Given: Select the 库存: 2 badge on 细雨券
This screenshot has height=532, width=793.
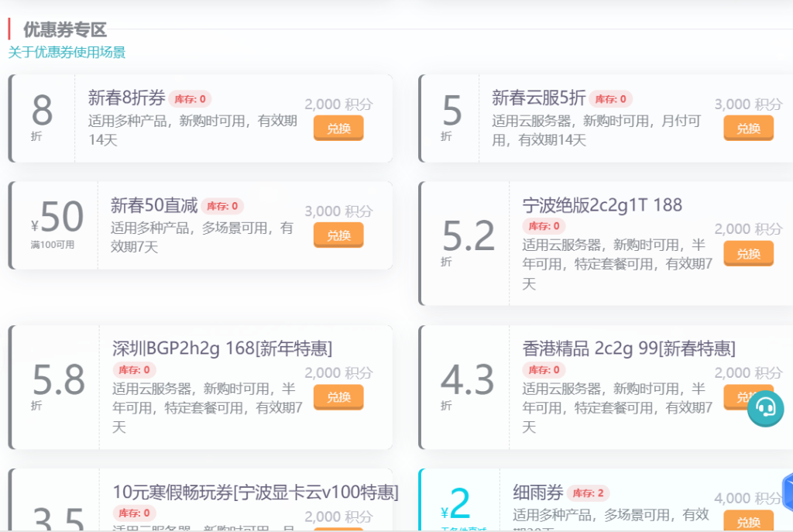Looking at the screenshot, I should point(588,493).
